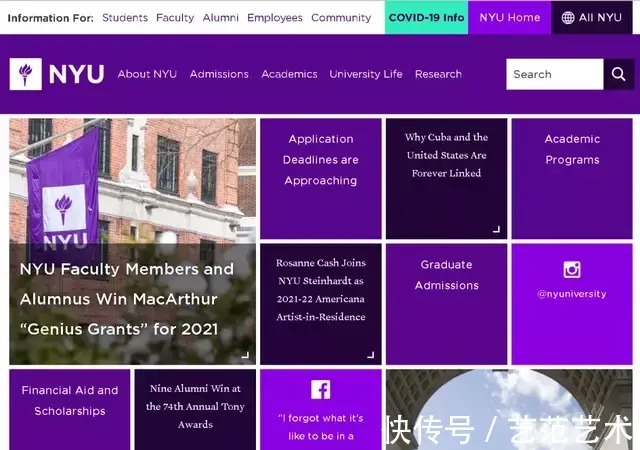Open the Instagram icon tile
640x450 pixels.
[x=572, y=270]
